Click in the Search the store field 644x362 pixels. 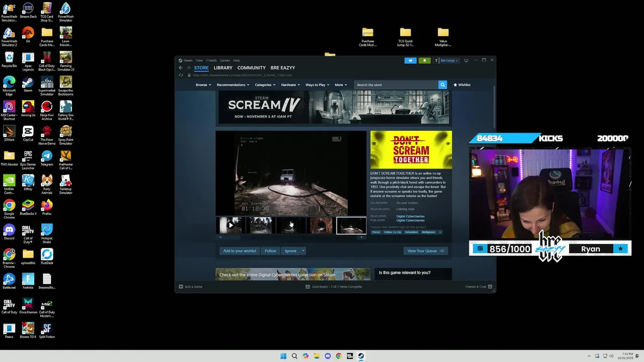(x=396, y=85)
